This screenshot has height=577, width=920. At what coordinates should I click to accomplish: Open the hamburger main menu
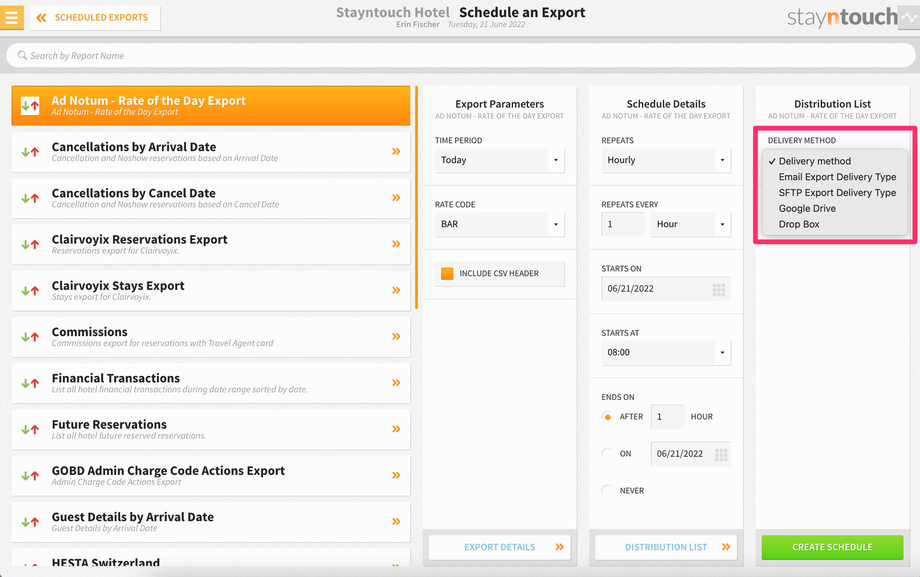(12, 18)
